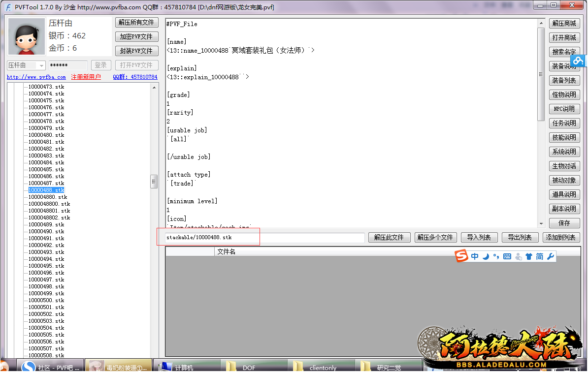
Task: Click the Sogou IME logo icon
Action: 461,256
